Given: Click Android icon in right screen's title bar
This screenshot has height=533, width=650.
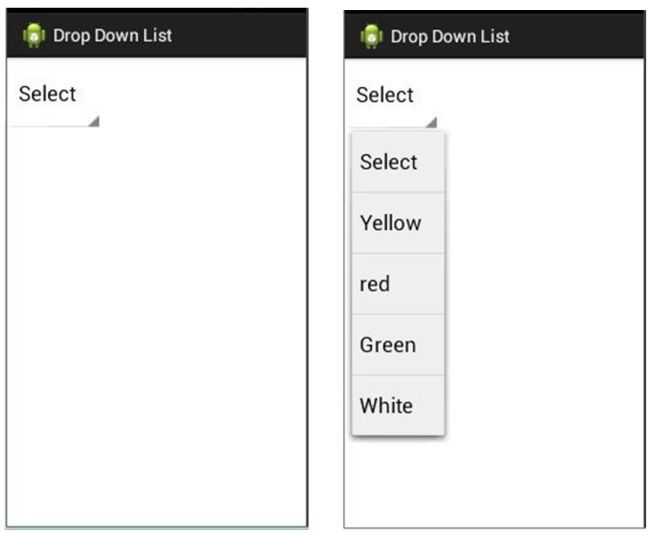Looking at the screenshot, I should pyautogui.click(x=371, y=37).
